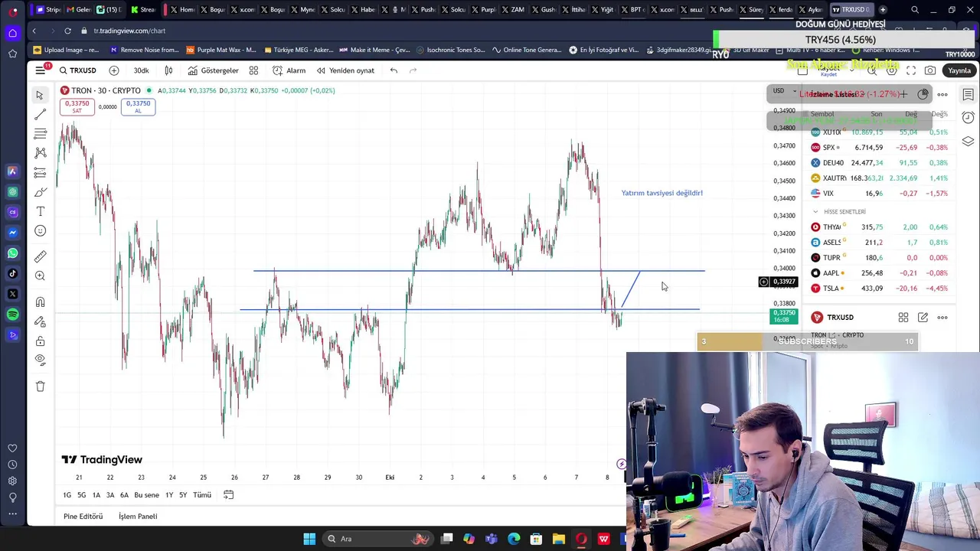The image size is (980, 551).
Task: Open the emoji icons tool
Action: point(40,231)
